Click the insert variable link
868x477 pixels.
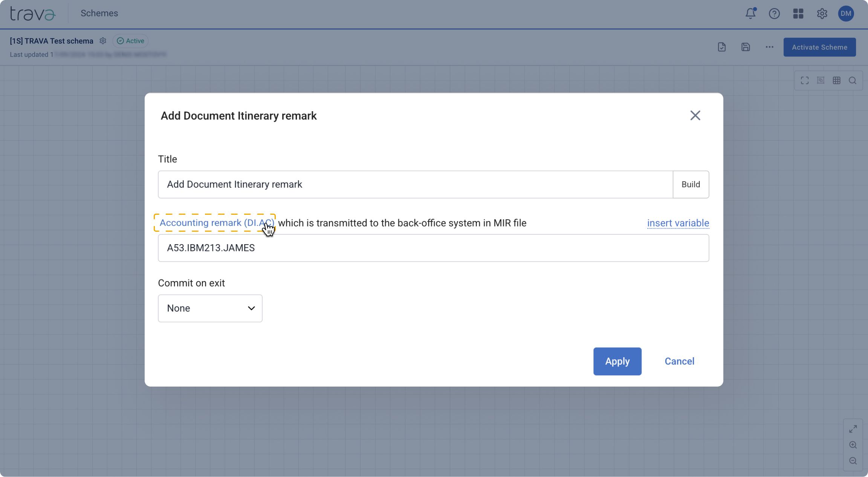(678, 223)
